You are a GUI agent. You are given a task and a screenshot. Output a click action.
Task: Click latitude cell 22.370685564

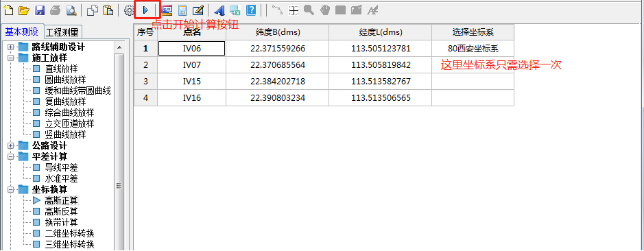(x=277, y=65)
